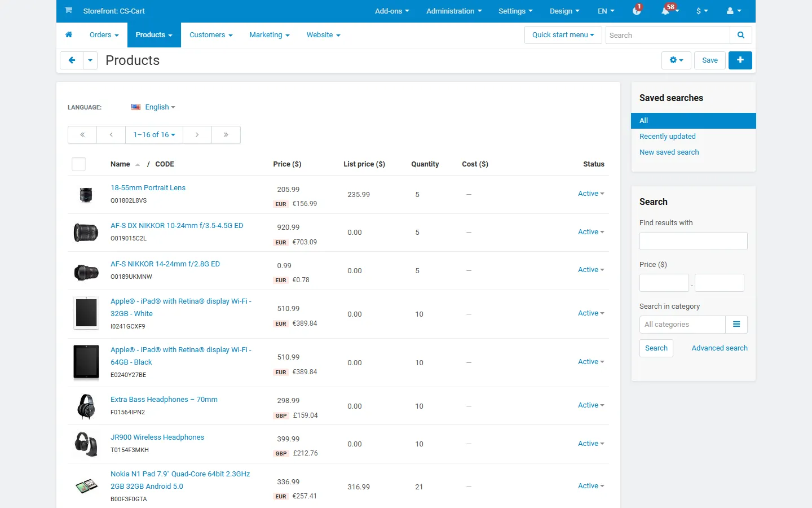Go to the dashboard home icon
The height and width of the screenshot is (508, 812).
pos(69,35)
